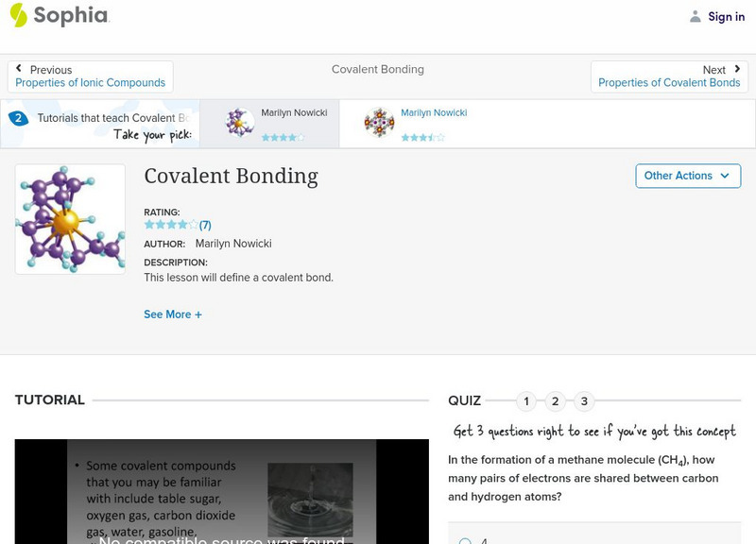The height and width of the screenshot is (544, 756).
Task: Click the Covalent Bonding molecule thumbnail
Action: 71,217
